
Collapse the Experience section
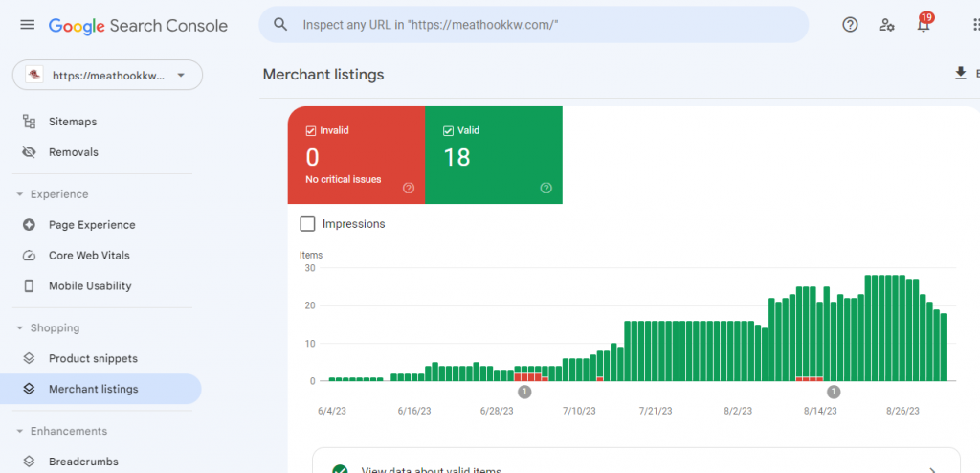[19, 194]
